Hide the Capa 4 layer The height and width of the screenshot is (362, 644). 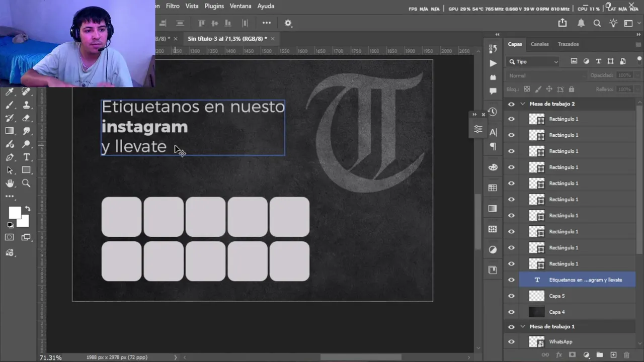(x=511, y=312)
